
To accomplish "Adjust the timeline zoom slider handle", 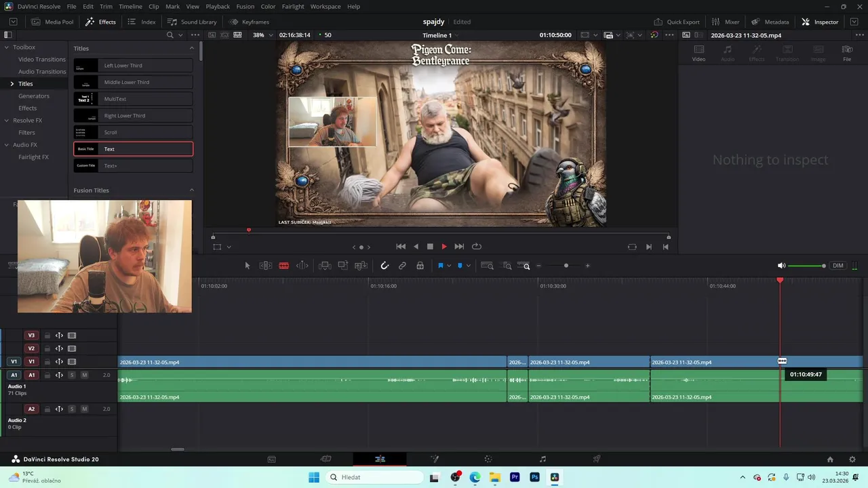I will pyautogui.click(x=566, y=266).
